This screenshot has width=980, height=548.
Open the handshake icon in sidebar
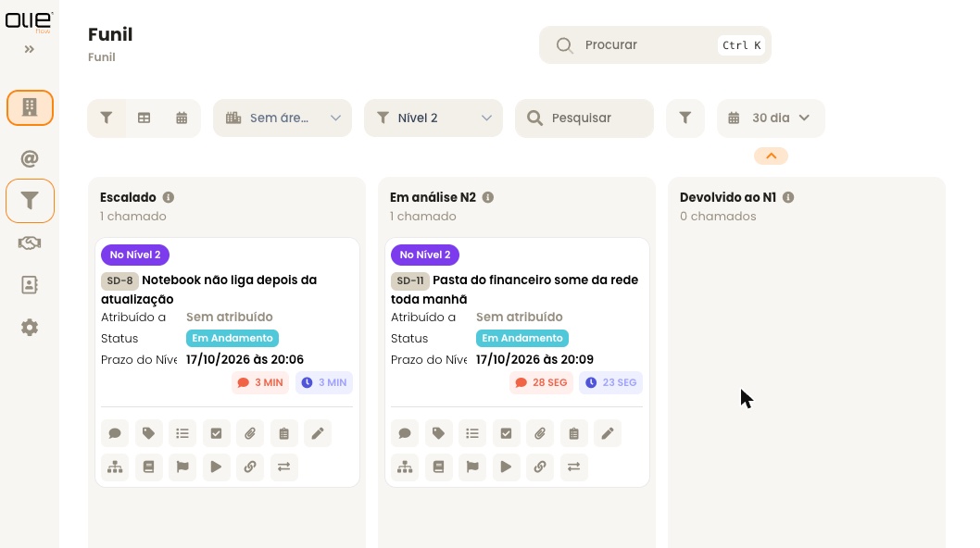tap(30, 243)
